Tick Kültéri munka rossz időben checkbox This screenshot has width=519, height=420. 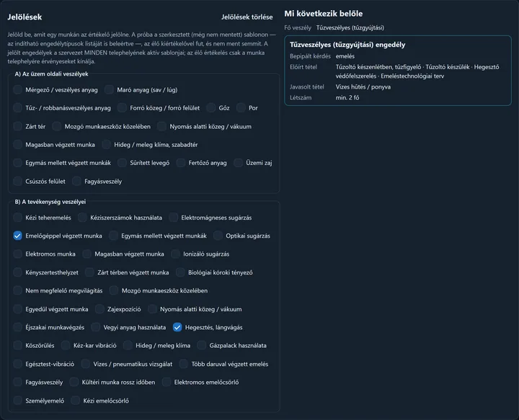point(74,383)
